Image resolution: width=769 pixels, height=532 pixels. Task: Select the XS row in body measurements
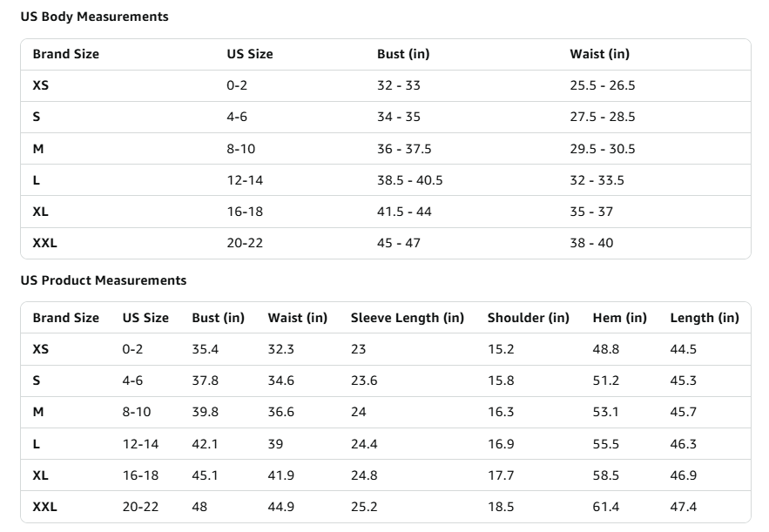[386, 85]
